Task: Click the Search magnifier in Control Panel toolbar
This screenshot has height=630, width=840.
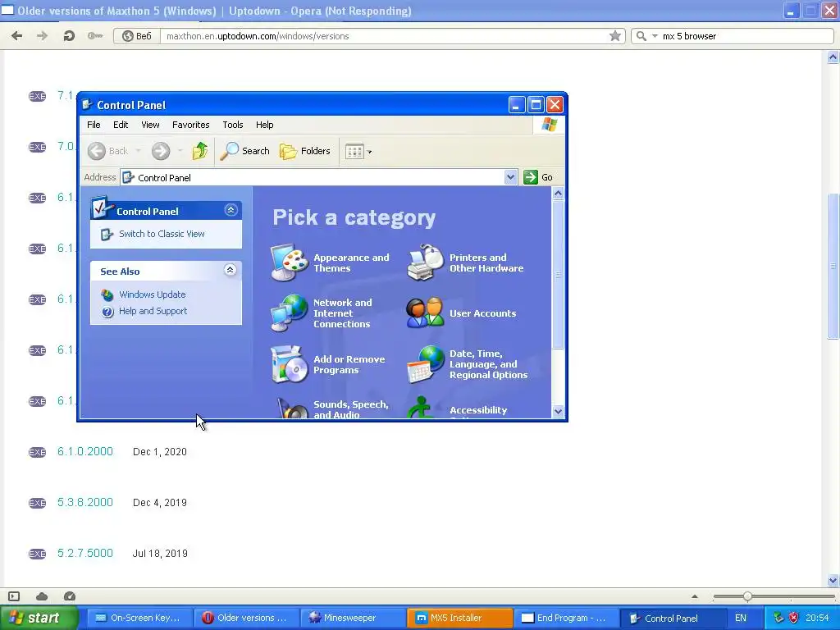Action: click(244, 151)
